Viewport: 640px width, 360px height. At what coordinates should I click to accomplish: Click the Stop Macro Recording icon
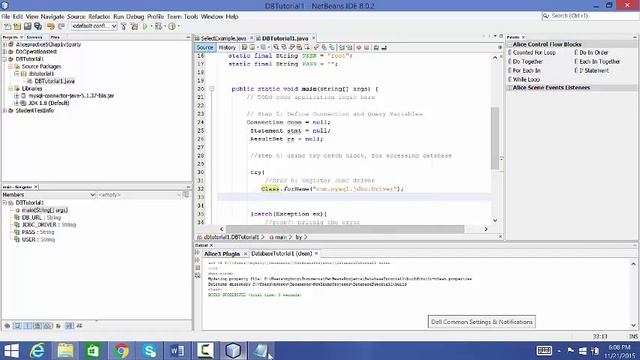pos(367,48)
